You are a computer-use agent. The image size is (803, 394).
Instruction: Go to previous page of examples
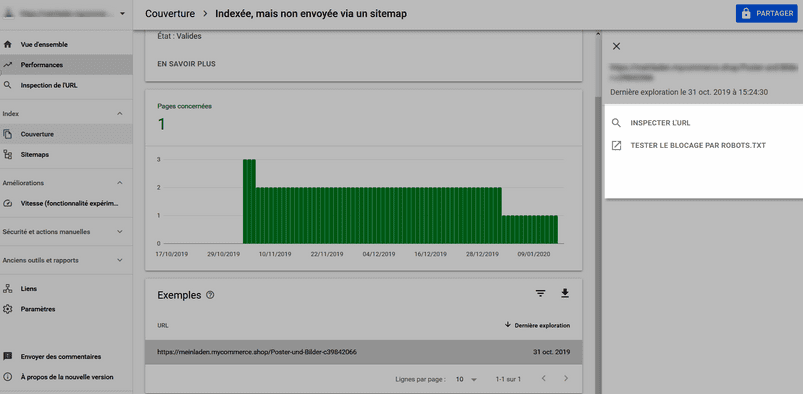(x=543, y=379)
